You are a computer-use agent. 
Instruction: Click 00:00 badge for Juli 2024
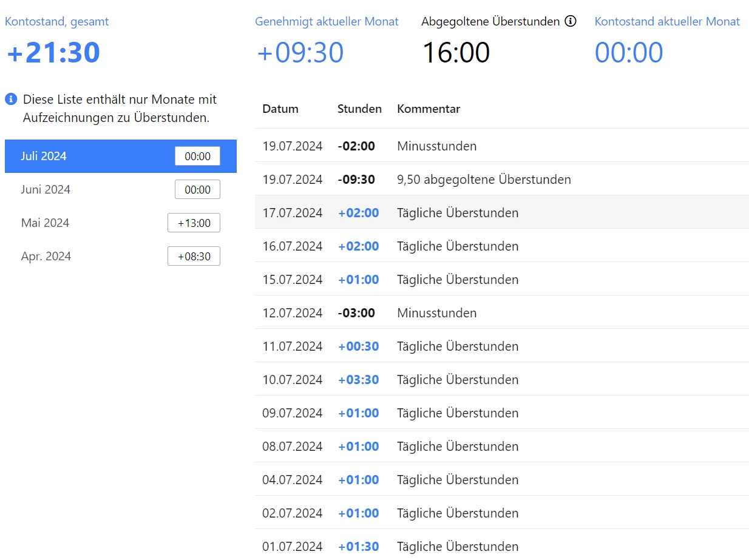click(197, 156)
